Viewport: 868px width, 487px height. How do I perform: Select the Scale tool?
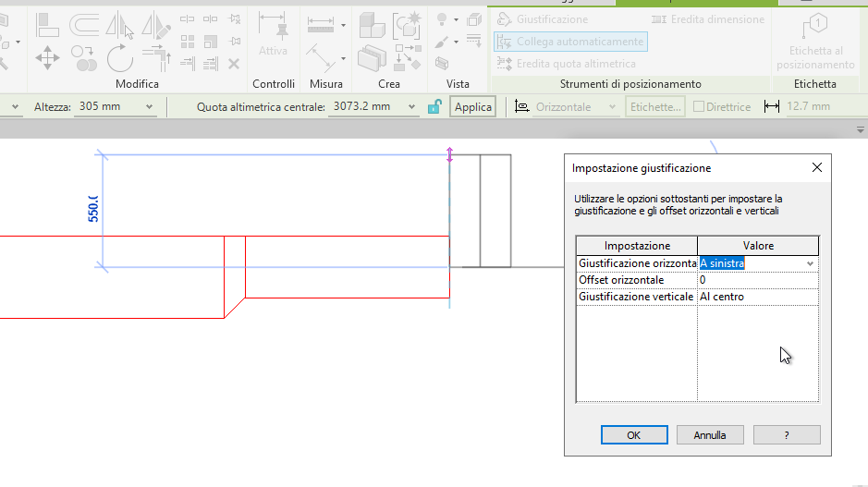(211, 42)
